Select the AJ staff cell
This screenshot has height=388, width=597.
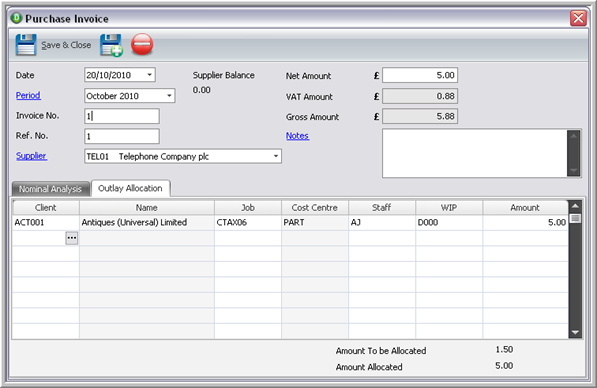click(x=382, y=222)
